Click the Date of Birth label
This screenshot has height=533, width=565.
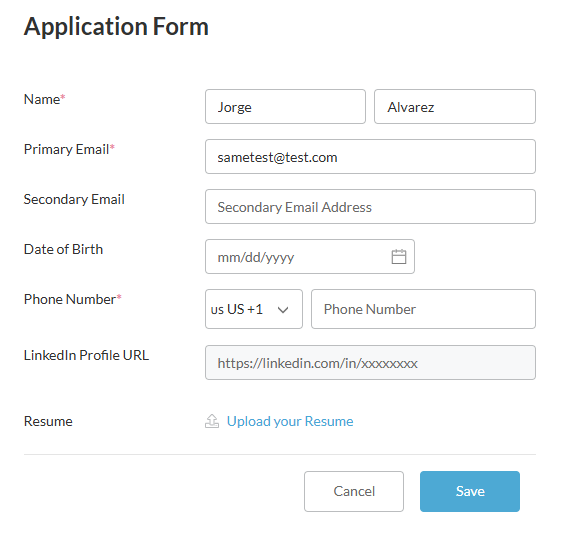tap(63, 249)
